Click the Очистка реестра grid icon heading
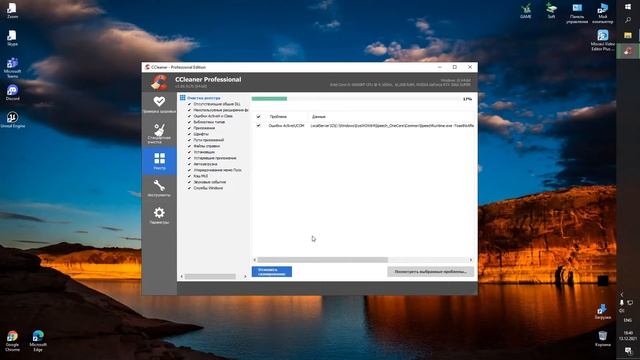The height and width of the screenshot is (360, 640). [x=183, y=98]
